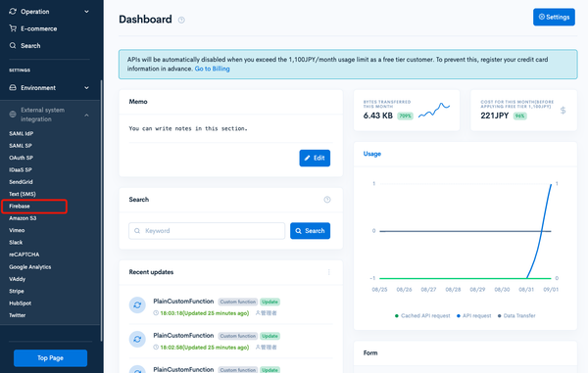Click the sidebar Search magnifier icon
The image size is (588, 373).
tap(13, 45)
